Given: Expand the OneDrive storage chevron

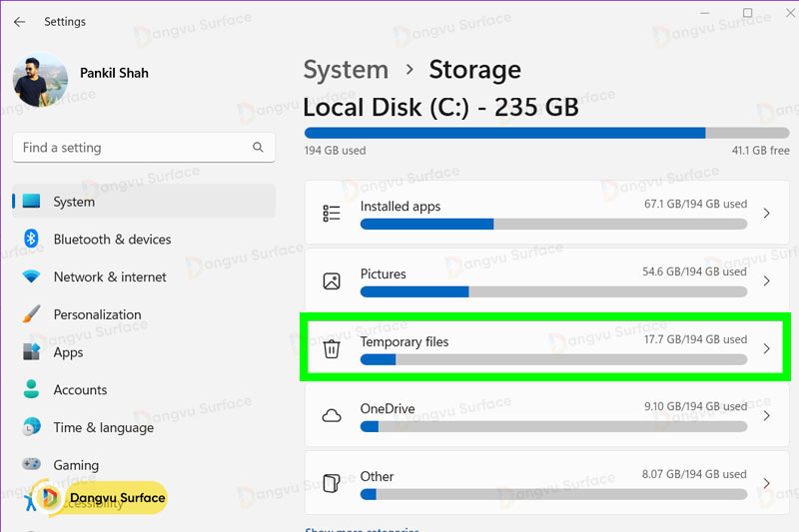Looking at the screenshot, I should click(766, 416).
